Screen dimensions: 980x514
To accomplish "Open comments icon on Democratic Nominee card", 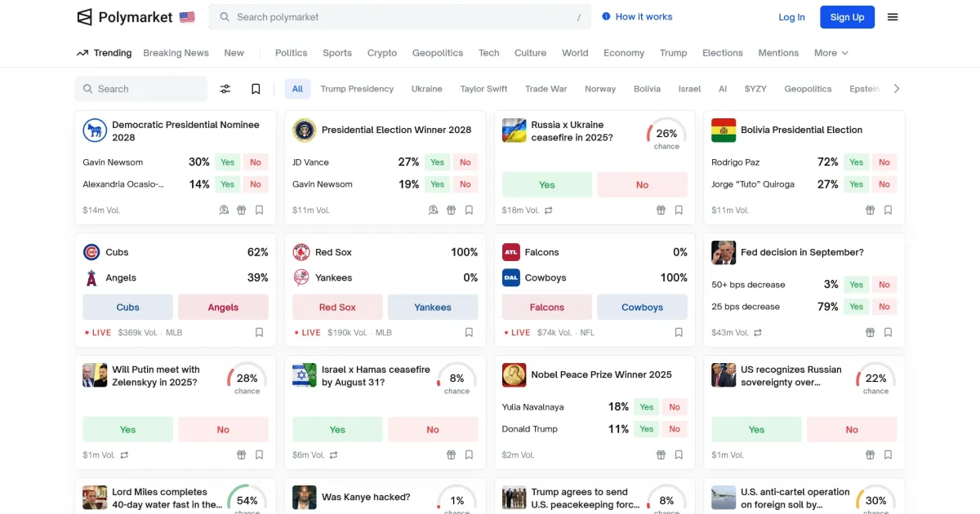I will [224, 210].
